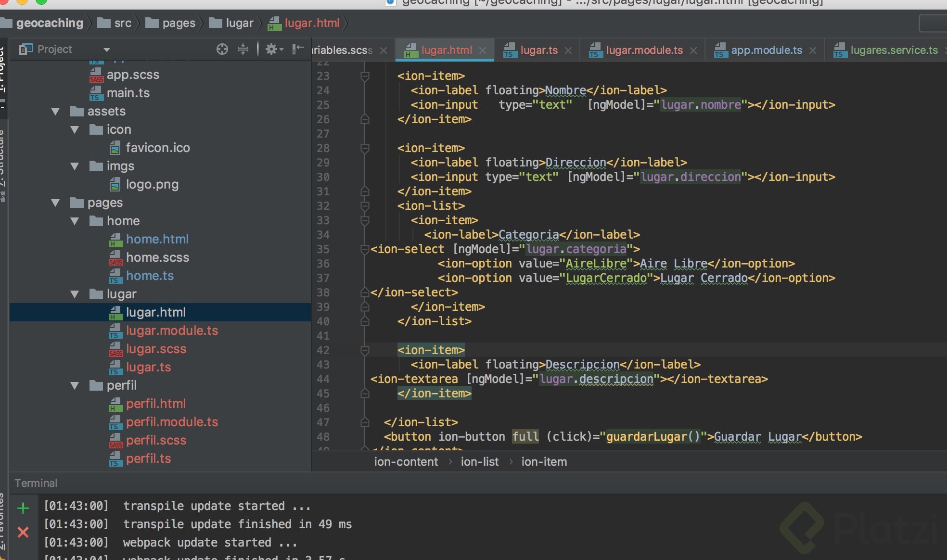Open the Project view dropdown
Screen dimensions: 947x560
tap(106, 50)
